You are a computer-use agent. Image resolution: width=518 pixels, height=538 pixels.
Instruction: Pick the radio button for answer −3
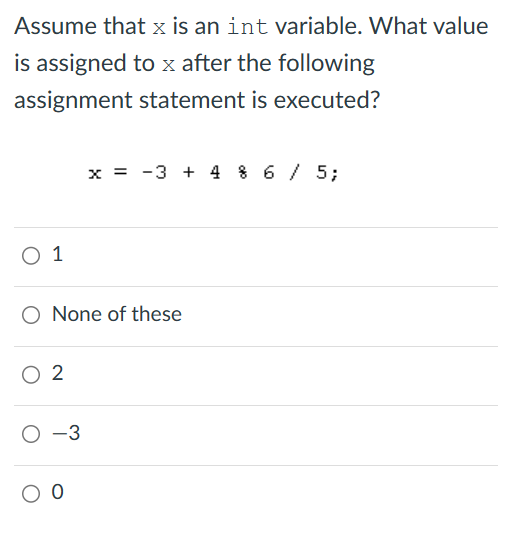click(31, 434)
